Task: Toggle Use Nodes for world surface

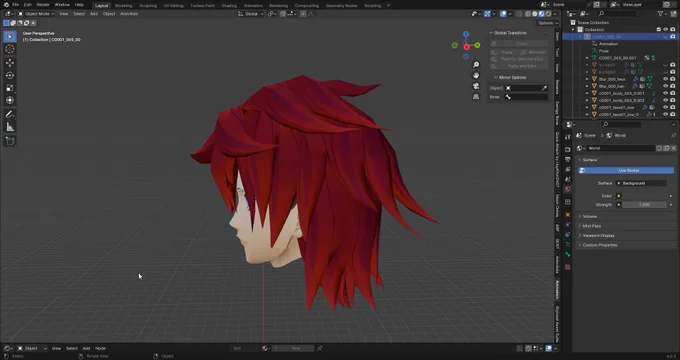Action: coord(626,170)
